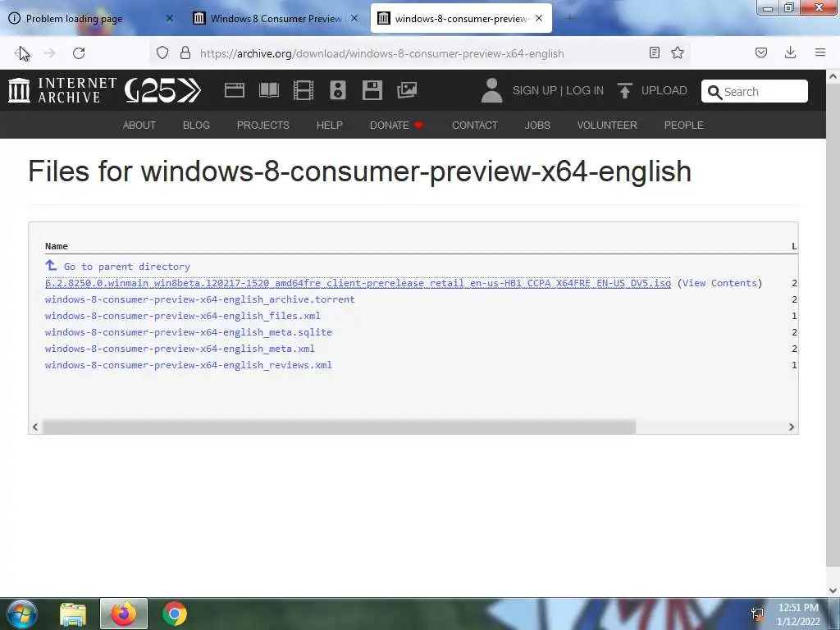
Task: Select the windows-8-consumer-preview active tab
Action: click(x=461, y=18)
